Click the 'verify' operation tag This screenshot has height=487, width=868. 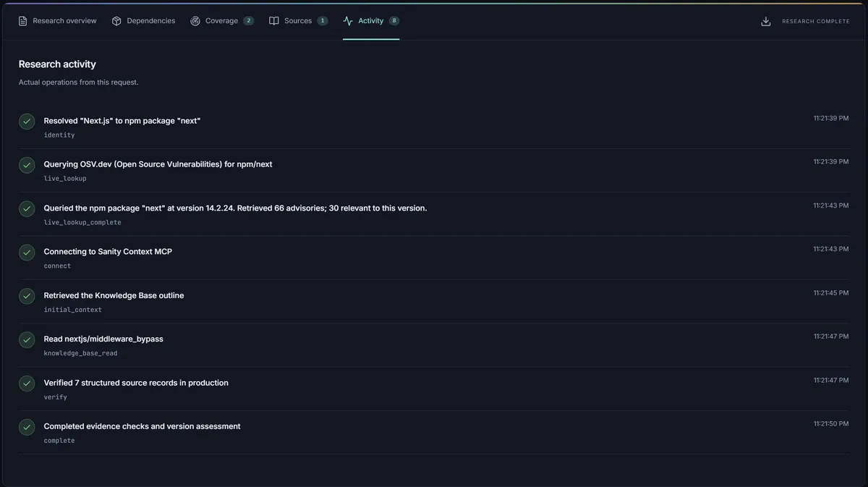coord(55,397)
